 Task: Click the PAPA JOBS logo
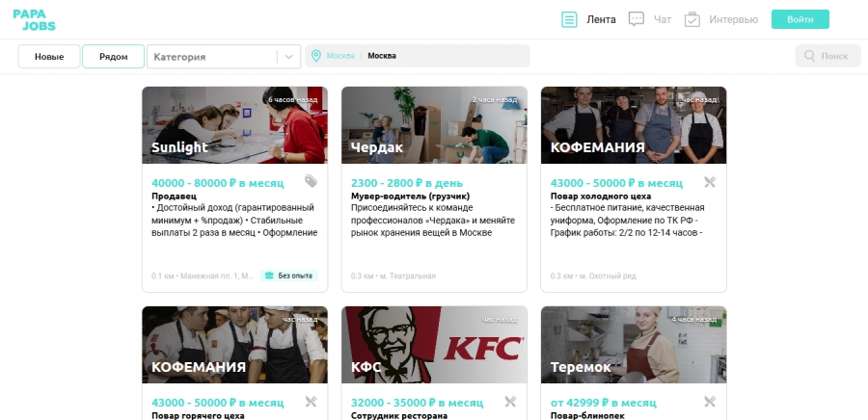tap(35, 19)
